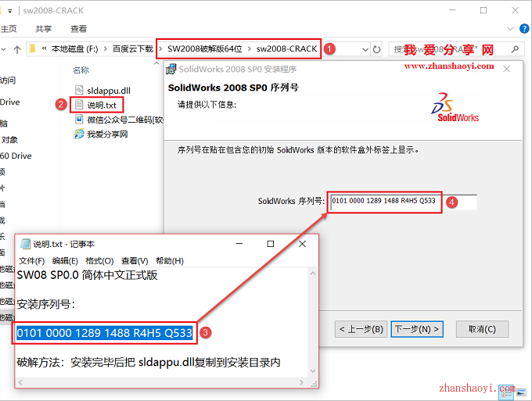Click SW2008破解版64位 path segment

click(205, 49)
